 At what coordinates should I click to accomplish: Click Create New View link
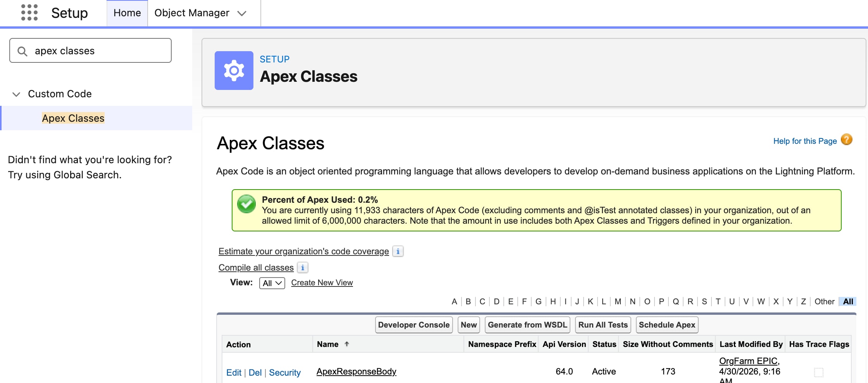[x=322, y=283]
